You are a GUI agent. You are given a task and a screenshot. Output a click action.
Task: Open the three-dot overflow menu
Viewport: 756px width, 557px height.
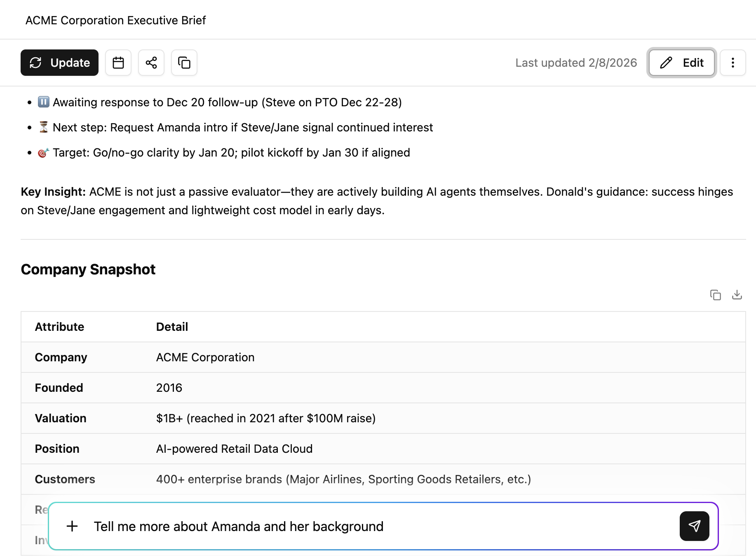(733, 63)
